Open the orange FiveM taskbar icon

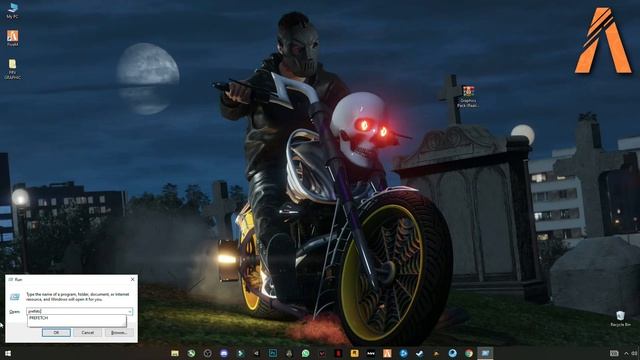pos(387,353)
